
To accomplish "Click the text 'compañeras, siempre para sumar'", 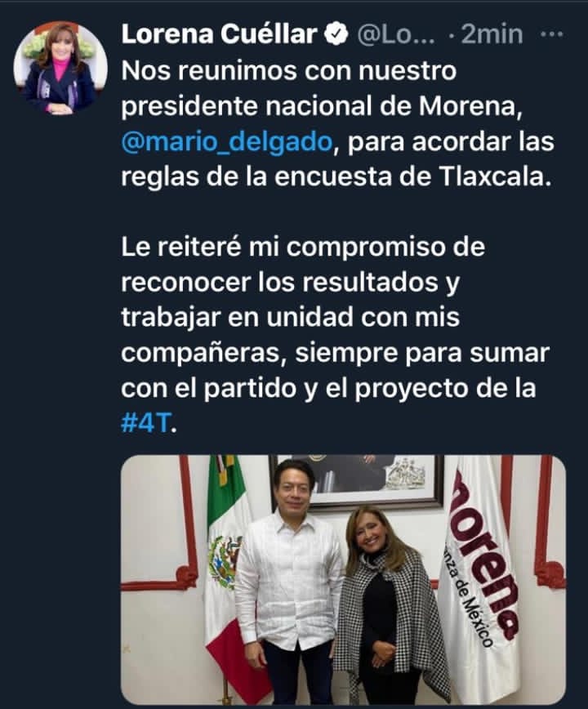I will point(336,353).
